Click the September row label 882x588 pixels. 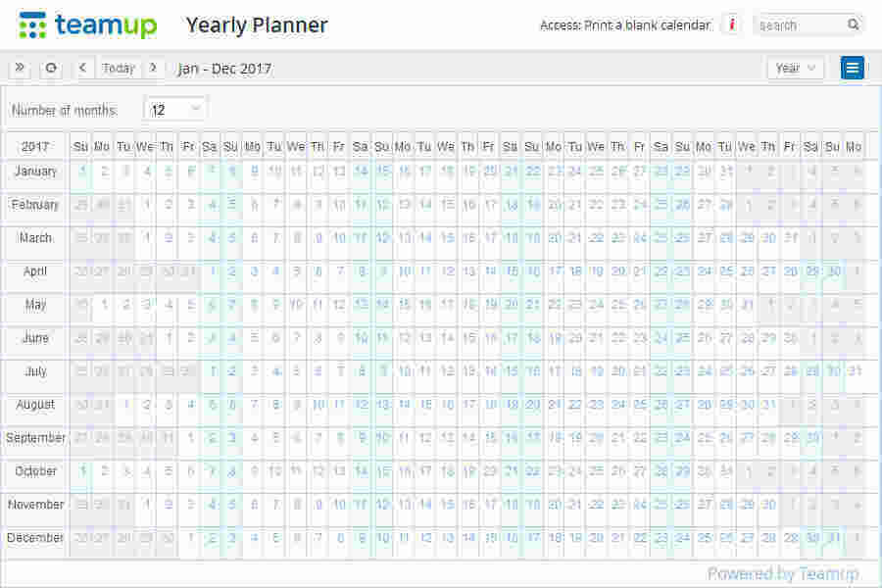click(35, 438)
